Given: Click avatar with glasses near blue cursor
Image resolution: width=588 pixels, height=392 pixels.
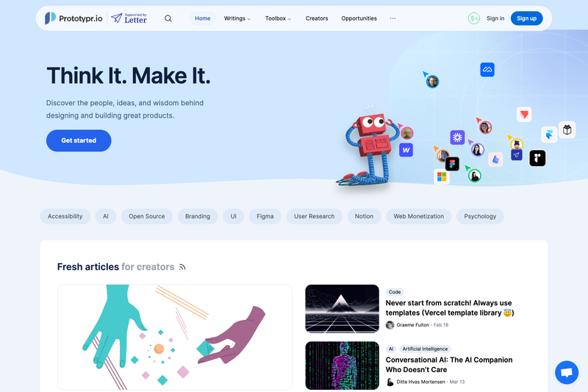Looking at the screenshot, I should [x=432, y=82].
